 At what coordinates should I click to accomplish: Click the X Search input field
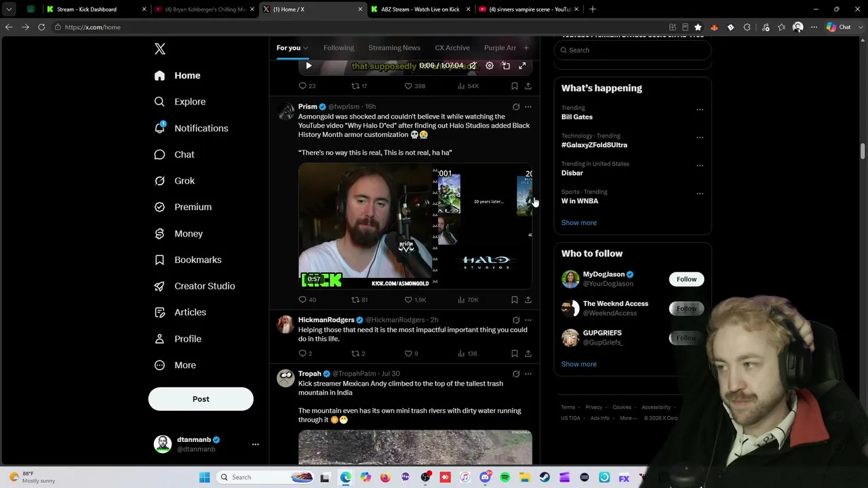pyautogui.click(x=633, y=50)
